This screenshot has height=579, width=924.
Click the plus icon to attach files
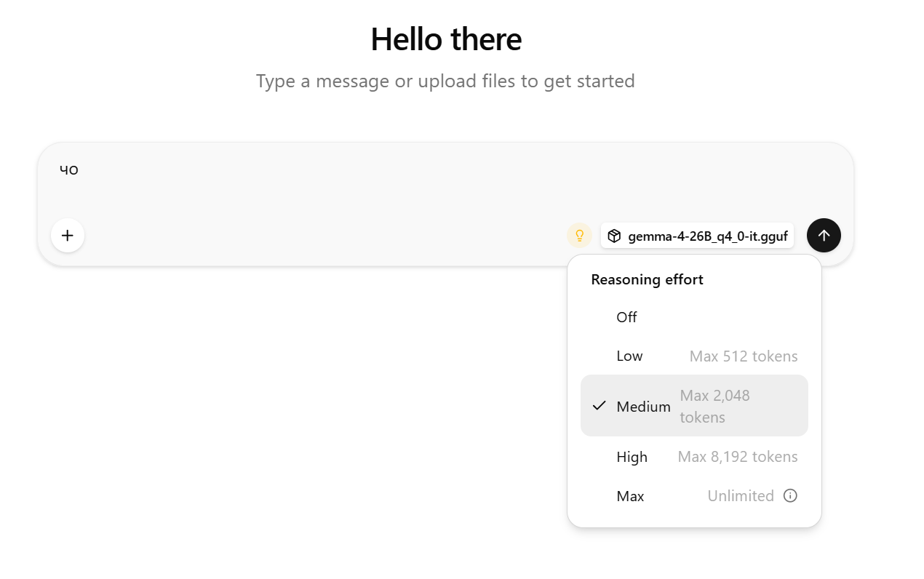tap(68, 236)
